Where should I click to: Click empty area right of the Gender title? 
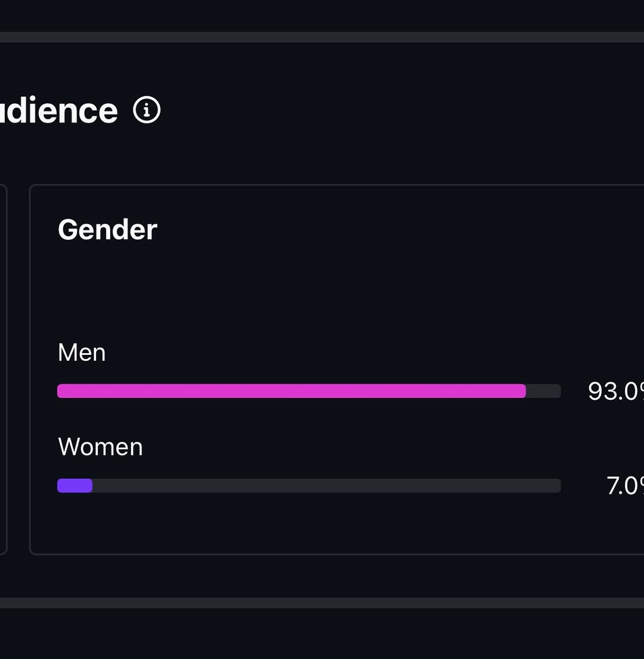388,230
